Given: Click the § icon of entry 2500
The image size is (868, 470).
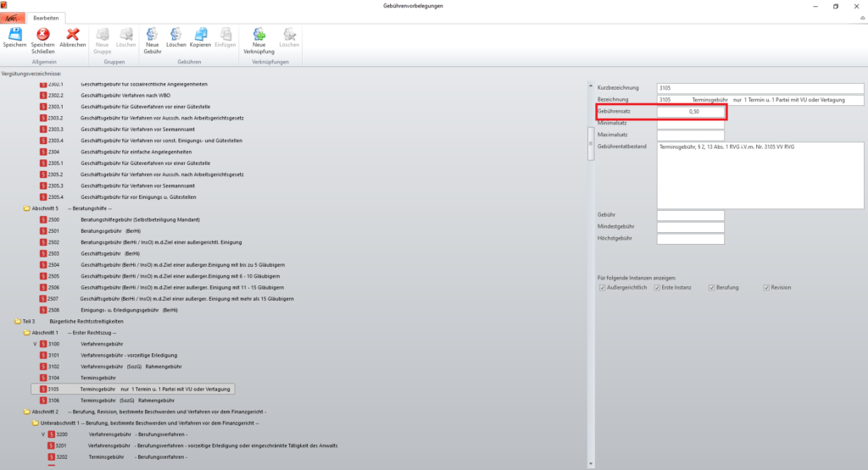Looking at the screenshot, I should (43, 219).
